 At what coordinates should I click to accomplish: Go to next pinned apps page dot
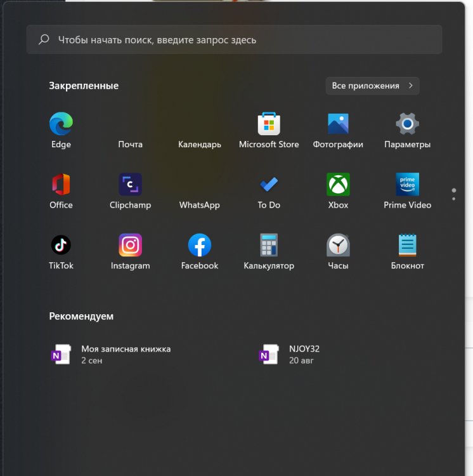pyautogui.click(x=453, y=199)
